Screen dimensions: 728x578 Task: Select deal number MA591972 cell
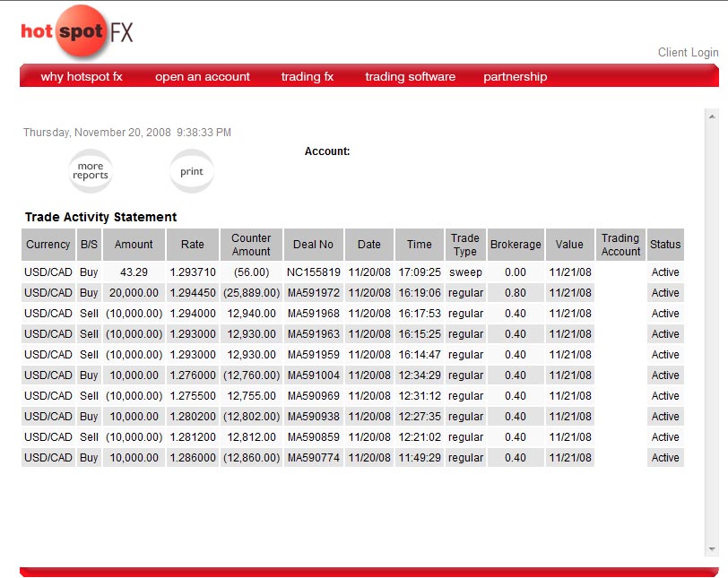[314, 293]
